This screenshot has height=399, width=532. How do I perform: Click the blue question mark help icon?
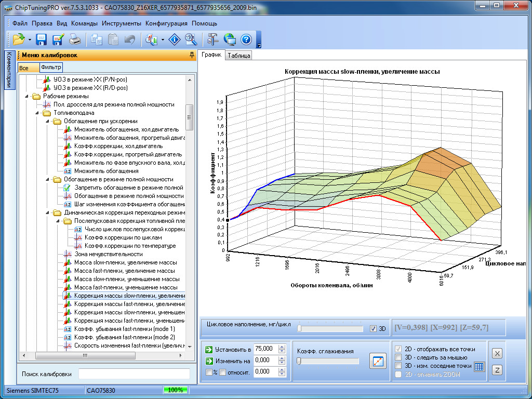coord(246,39)
